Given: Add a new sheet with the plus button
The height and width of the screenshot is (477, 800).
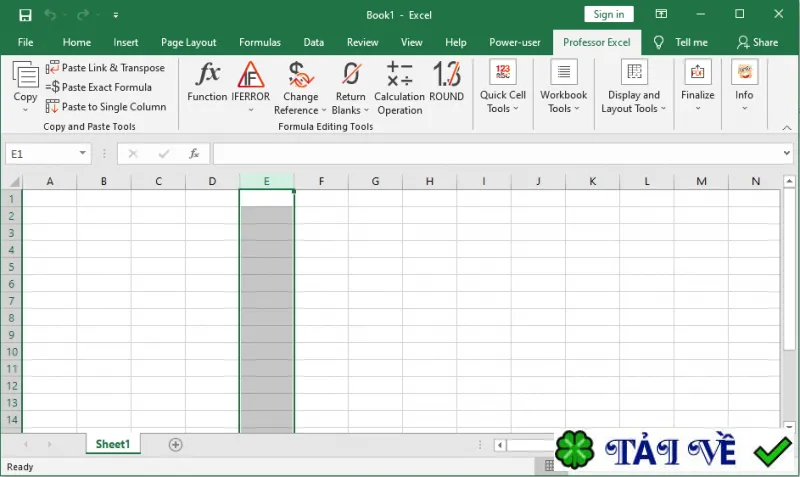Looking at the screenshot, I should 176,445.
